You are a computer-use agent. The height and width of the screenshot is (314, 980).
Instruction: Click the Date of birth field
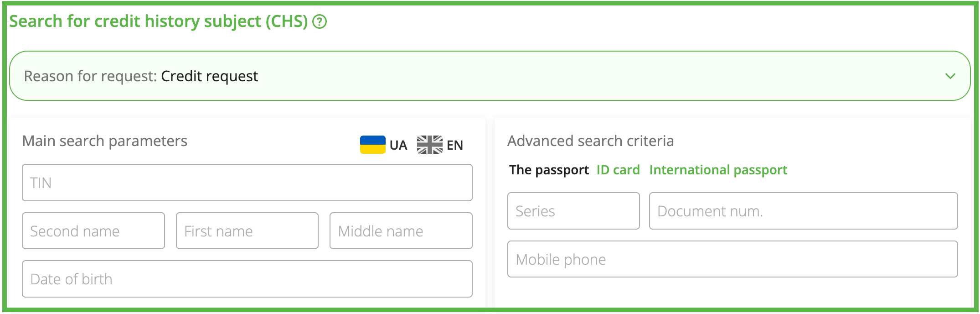247,279
